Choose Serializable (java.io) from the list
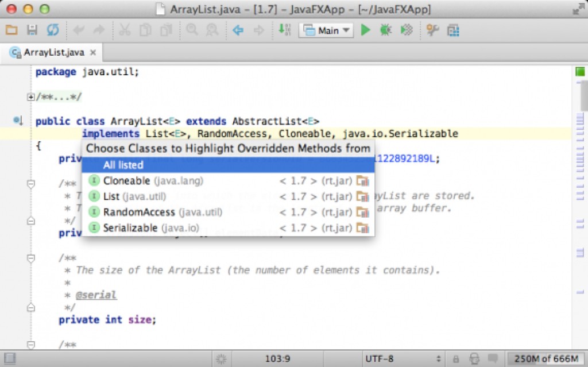588x367 pixels. click(x=228, y=228)
